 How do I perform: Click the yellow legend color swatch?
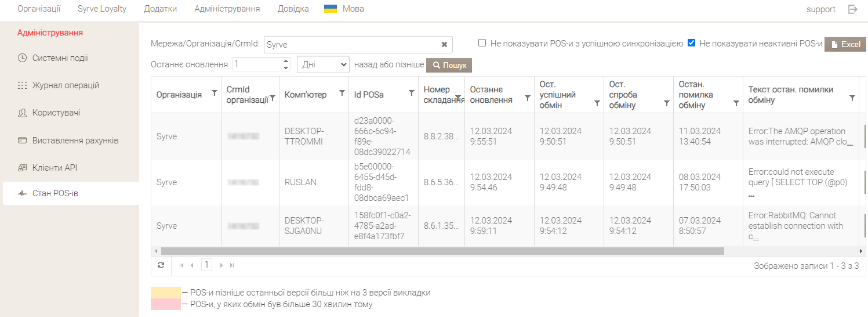point(165,293)
